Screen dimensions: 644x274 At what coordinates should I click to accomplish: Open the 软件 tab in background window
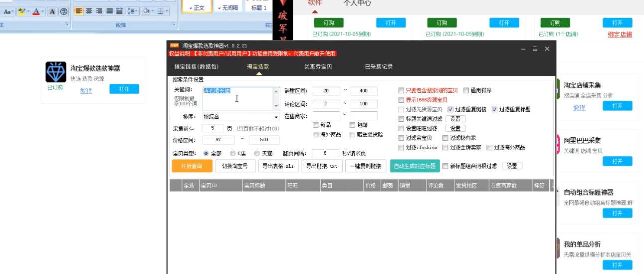tap(315, 3)
